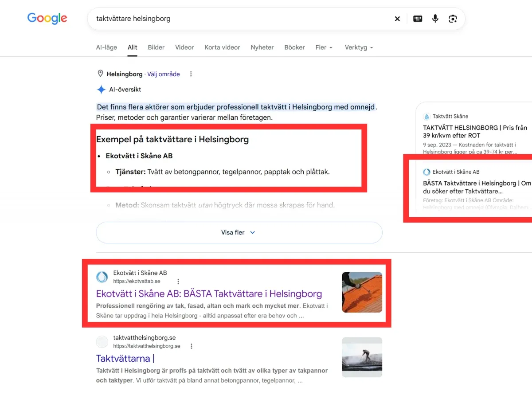Switch to the Bilder tab
This screenshot has height=399, width=532.
click(x=156, y=47)
